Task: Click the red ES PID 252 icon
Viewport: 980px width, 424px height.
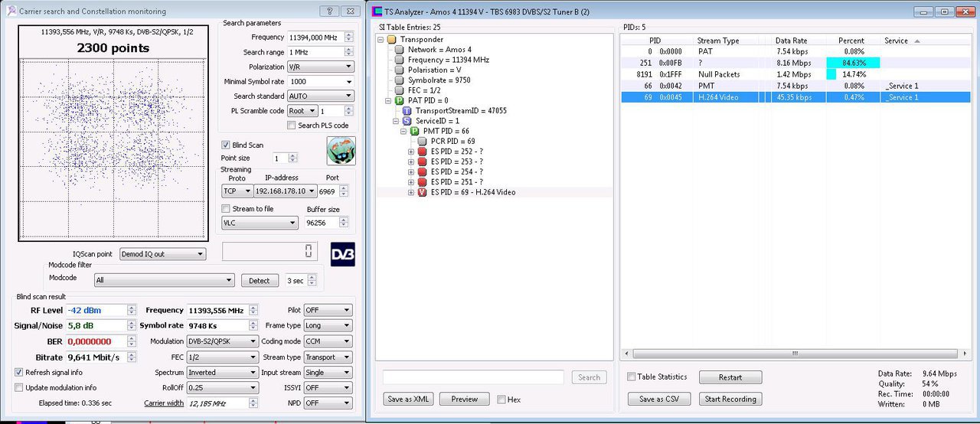Action: [422, 152]
